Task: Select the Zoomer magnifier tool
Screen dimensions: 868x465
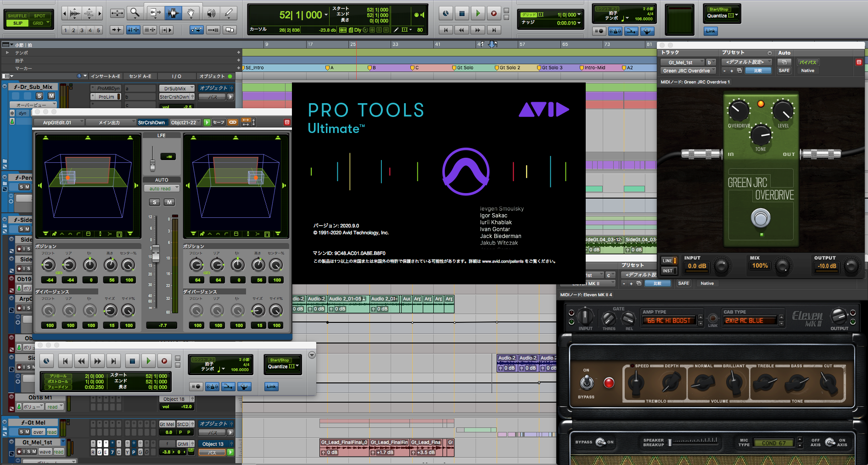Action: click(134, 13)
